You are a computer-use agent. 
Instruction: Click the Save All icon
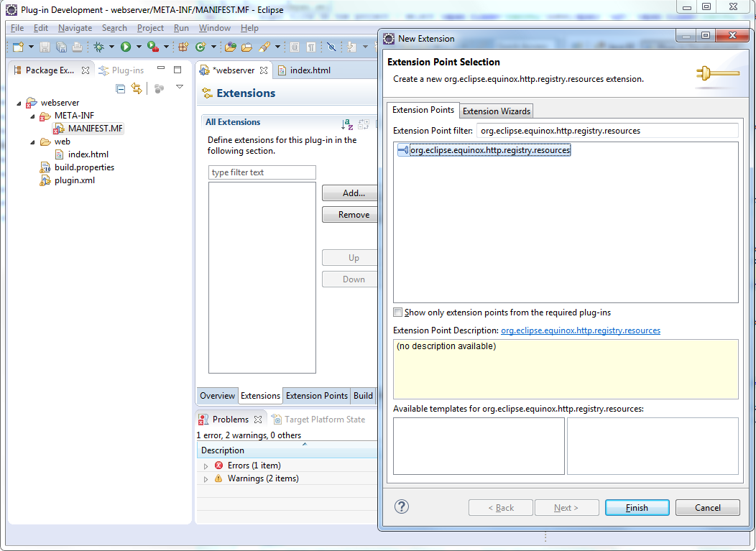61,47
